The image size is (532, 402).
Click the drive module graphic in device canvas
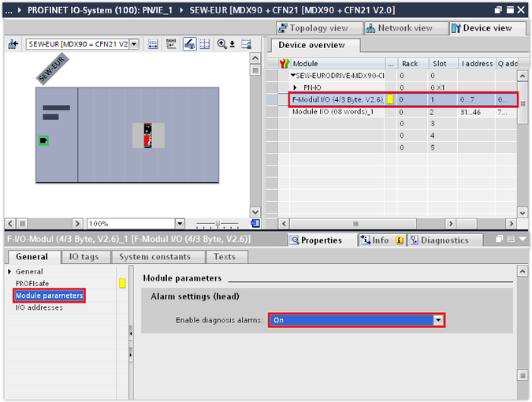[147, 136]
